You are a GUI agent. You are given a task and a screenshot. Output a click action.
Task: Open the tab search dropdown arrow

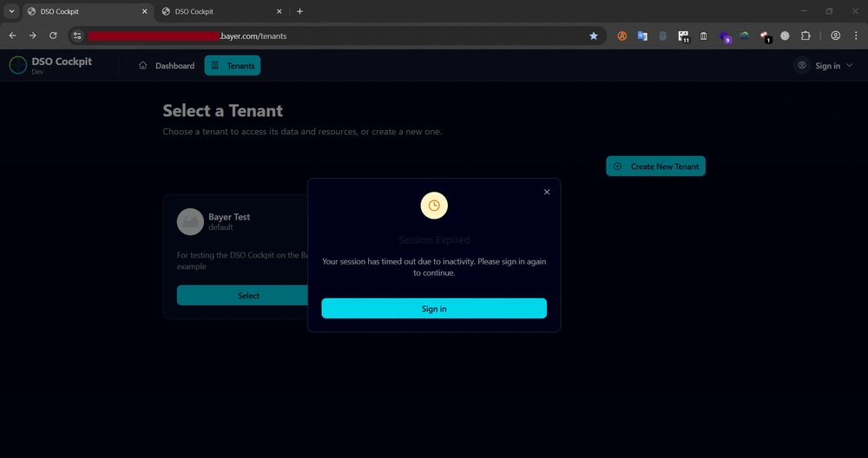click(x=11, y=11)
